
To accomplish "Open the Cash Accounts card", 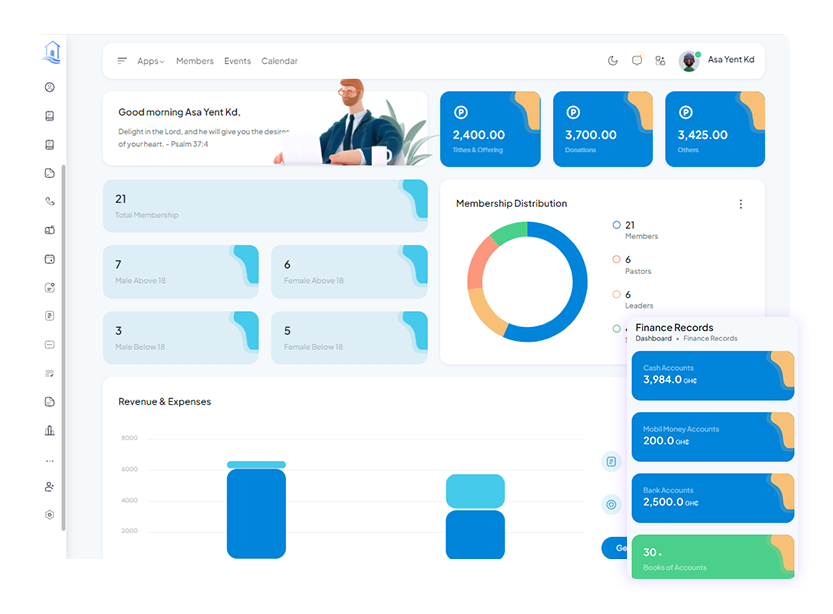I will [x=712, y=376].
